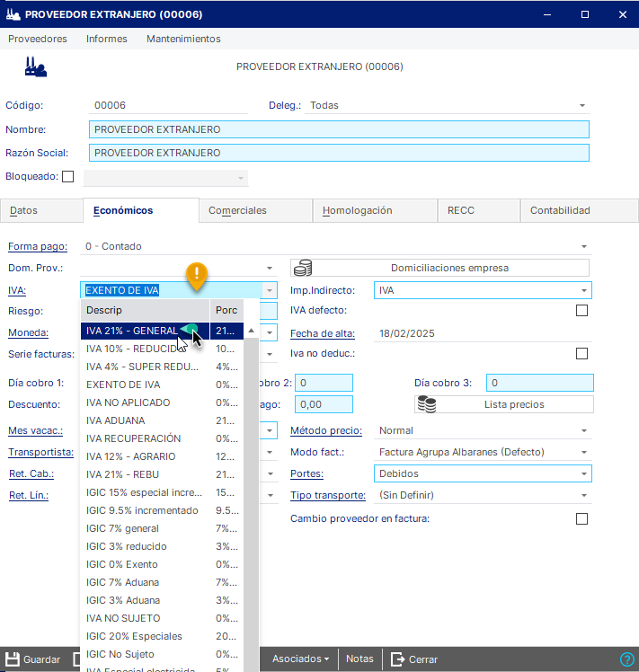Select IVA 10% - REDUCIDO option

[x=162, y=349]
